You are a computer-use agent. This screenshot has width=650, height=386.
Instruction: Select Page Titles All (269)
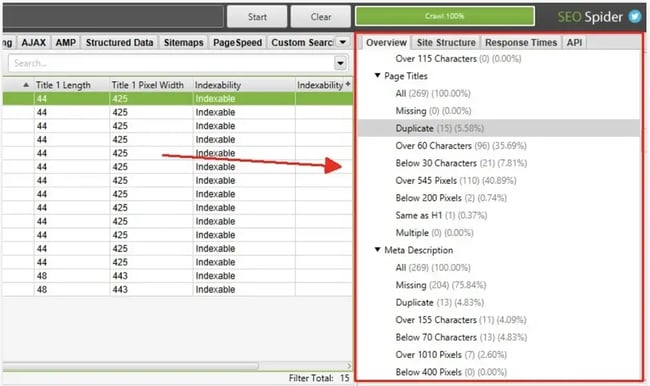(433, 94)
